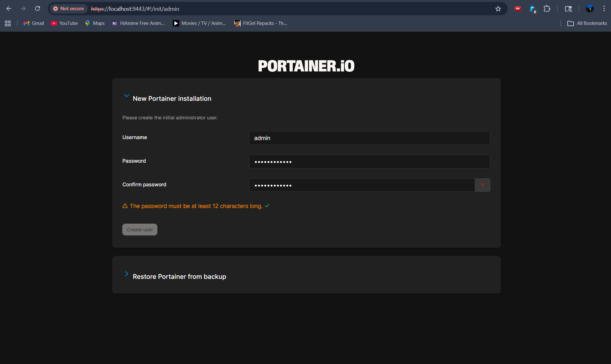Open the side panel reading list icon
611x364 pixels.
click(569, 9)
